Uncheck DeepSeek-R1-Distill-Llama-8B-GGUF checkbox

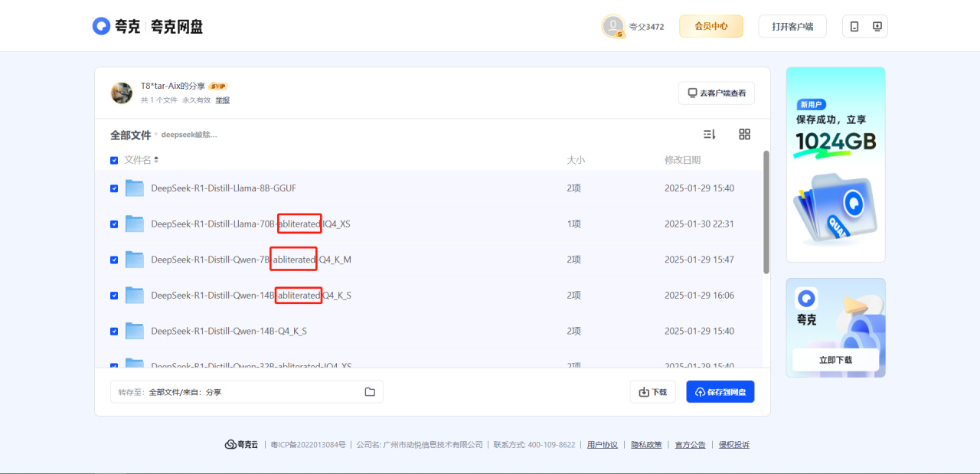[x=114, y=188]
